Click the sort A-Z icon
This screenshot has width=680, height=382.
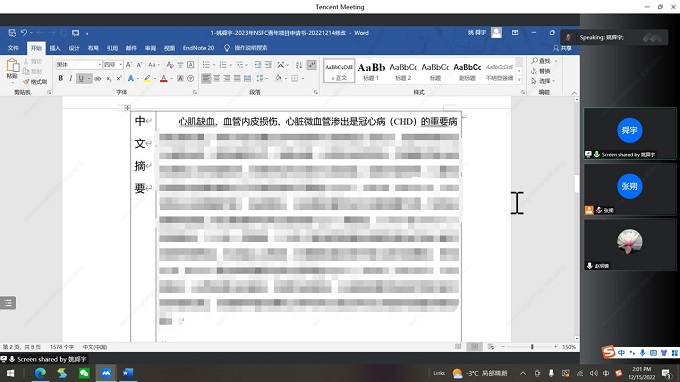299,65
